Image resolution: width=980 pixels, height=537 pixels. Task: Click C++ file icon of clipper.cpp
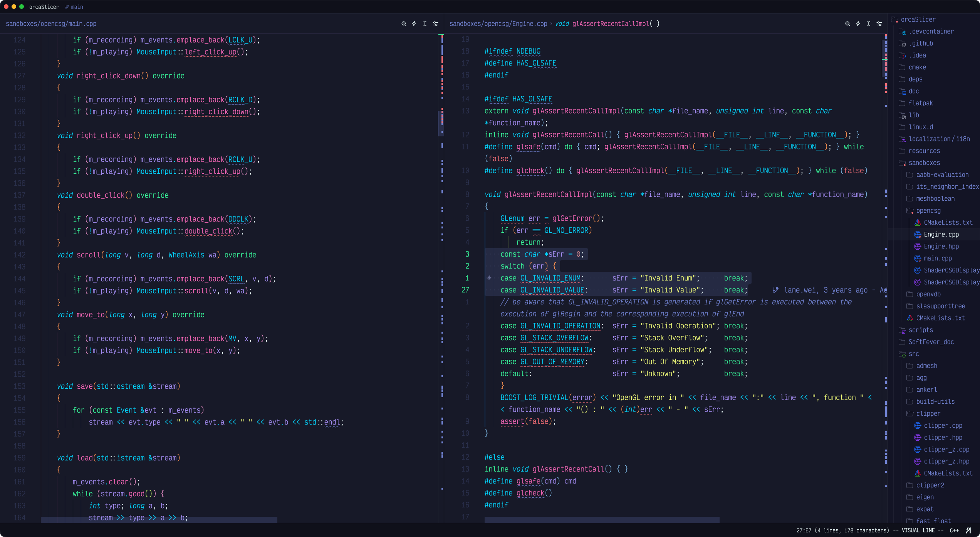(918, 426)
